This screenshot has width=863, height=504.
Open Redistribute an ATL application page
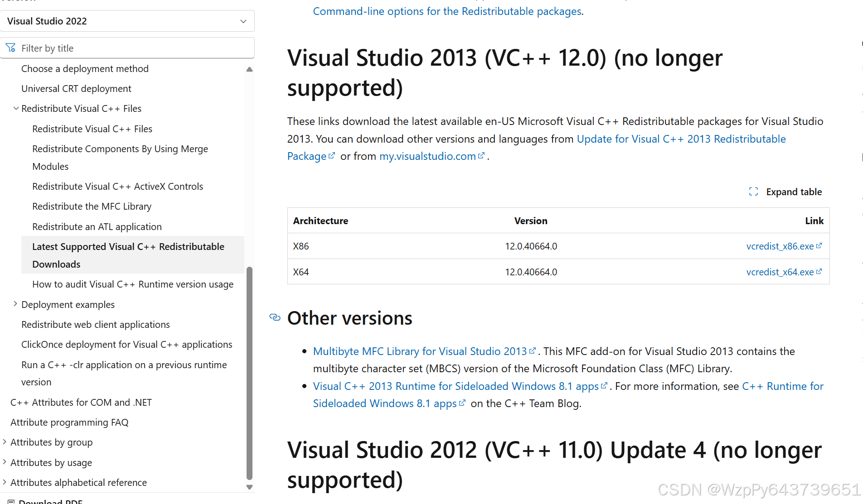(x=97, y=226)
